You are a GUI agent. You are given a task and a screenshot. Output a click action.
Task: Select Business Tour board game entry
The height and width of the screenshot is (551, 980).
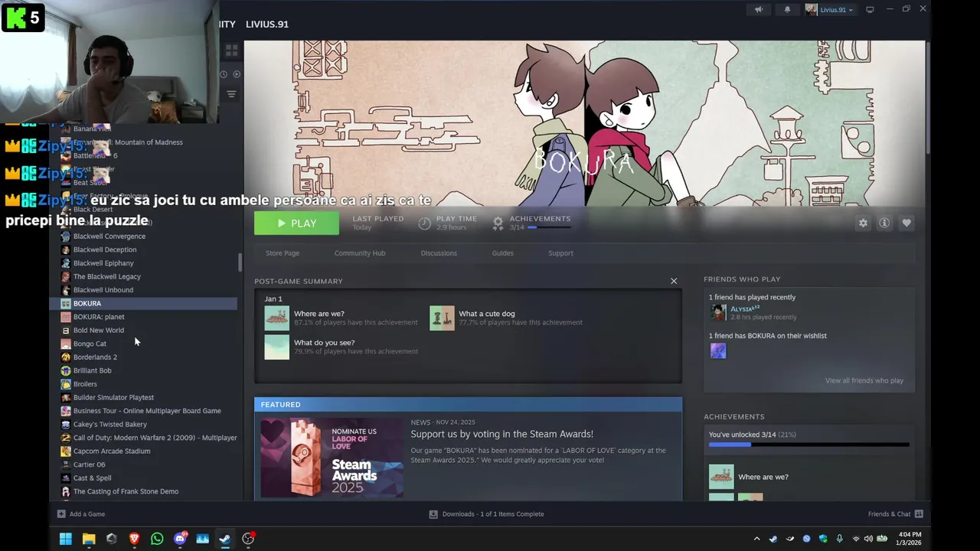tap(149, 411)
